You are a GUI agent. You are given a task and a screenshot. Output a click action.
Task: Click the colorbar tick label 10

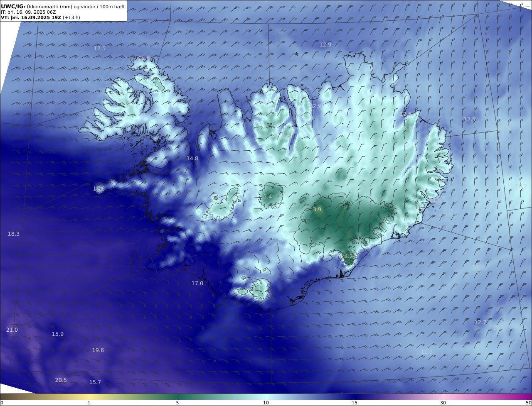click(x=266, y=403)
